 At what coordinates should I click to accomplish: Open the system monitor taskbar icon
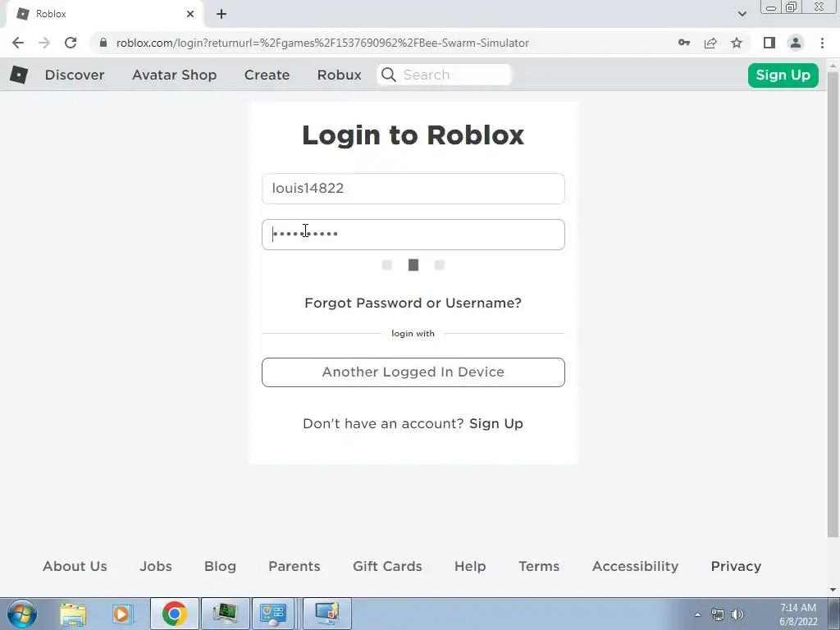coord(225,614)
